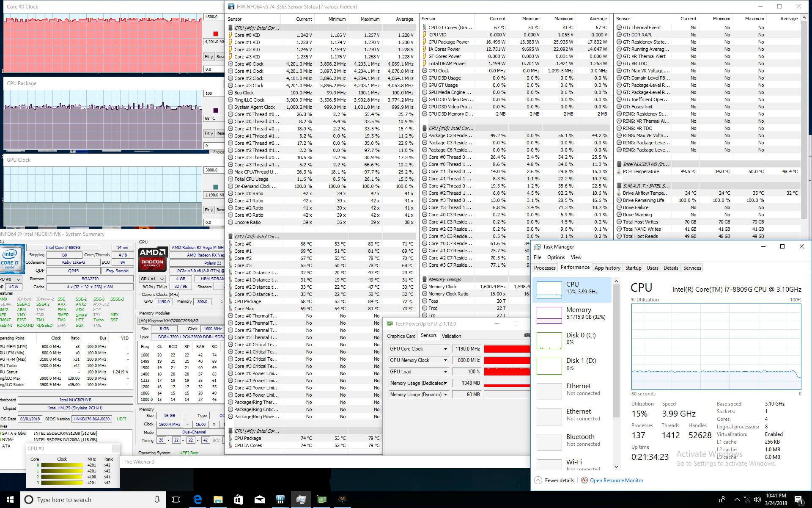
Task: Open the Graphics Card tab in GPU-Z
Action: [401, 336]
